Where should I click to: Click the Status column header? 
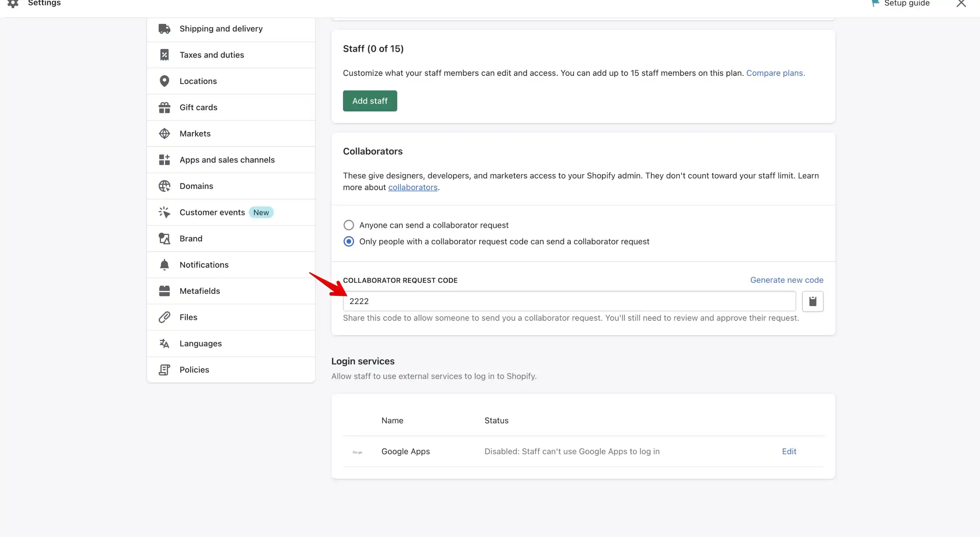click(496, 421)
